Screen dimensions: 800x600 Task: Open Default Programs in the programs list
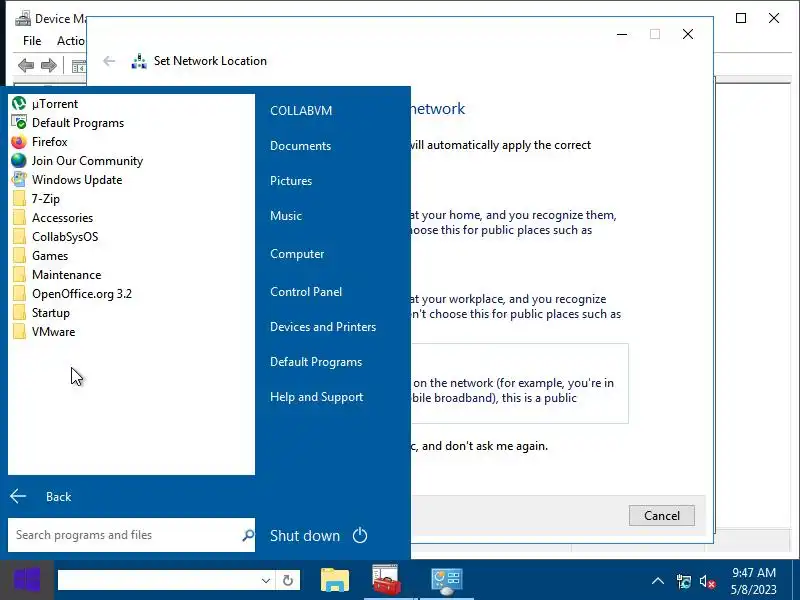pos(68,122)
